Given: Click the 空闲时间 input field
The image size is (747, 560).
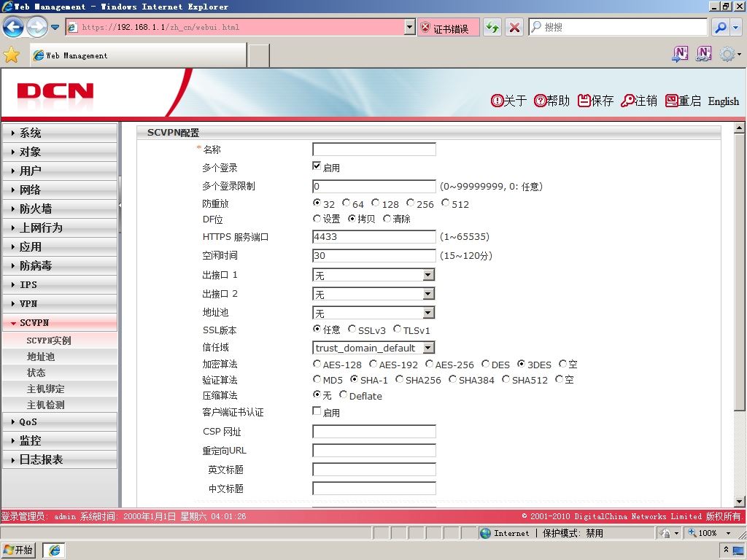Looking at the screenshot, I should (x=374, y=256).
